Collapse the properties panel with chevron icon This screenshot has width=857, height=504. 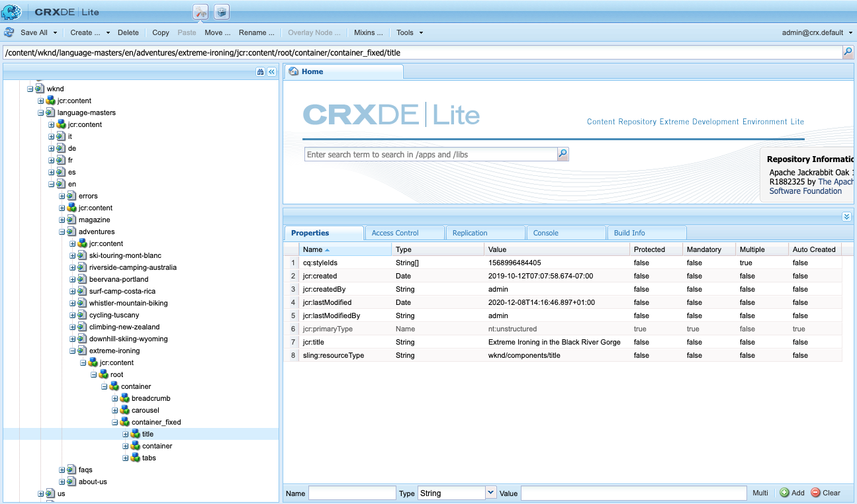tap(846, 216)
